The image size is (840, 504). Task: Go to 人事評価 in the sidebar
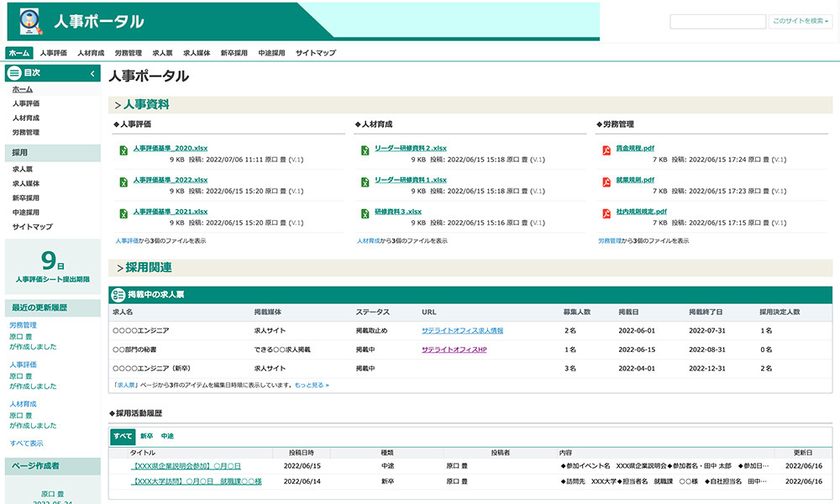pos(26,103)
